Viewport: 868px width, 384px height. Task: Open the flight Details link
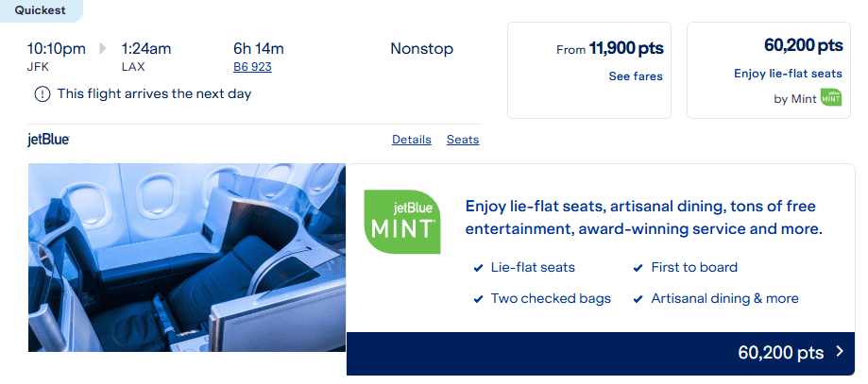[x=412, y=140]
